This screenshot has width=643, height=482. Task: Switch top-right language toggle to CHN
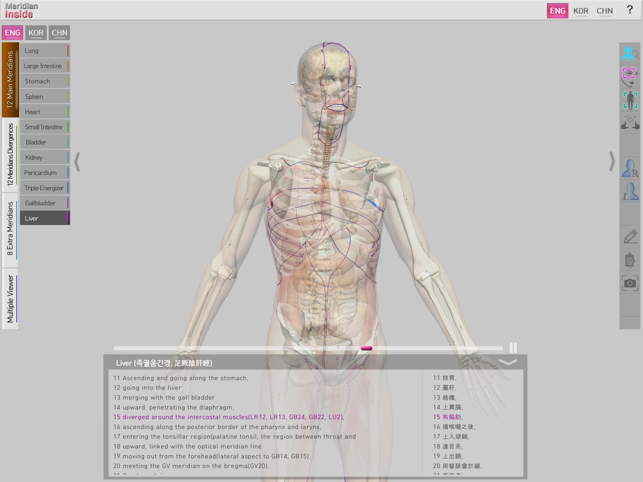605,11
